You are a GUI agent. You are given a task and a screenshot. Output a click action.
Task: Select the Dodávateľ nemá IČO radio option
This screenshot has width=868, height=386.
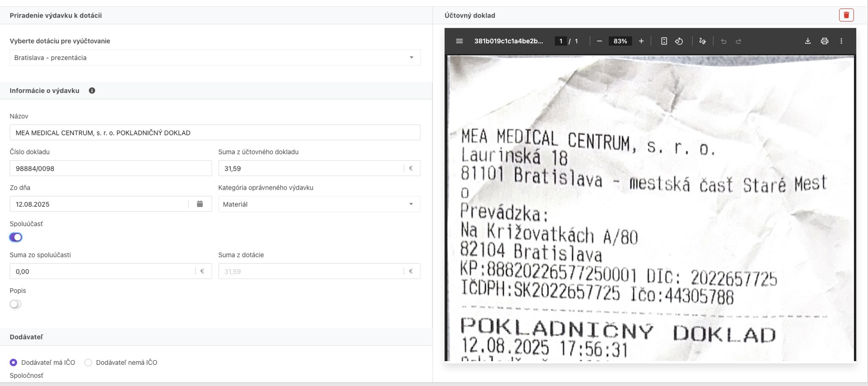coord(88,363)
